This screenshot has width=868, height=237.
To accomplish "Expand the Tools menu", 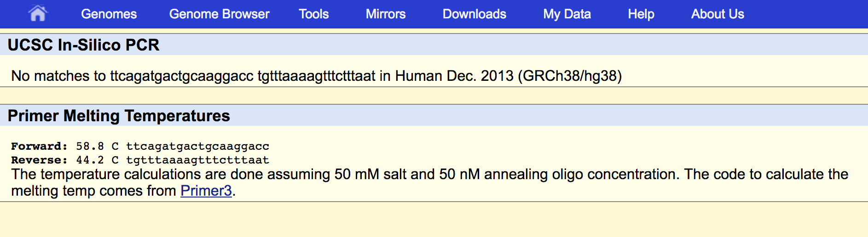I will click(x=313, y=14).
